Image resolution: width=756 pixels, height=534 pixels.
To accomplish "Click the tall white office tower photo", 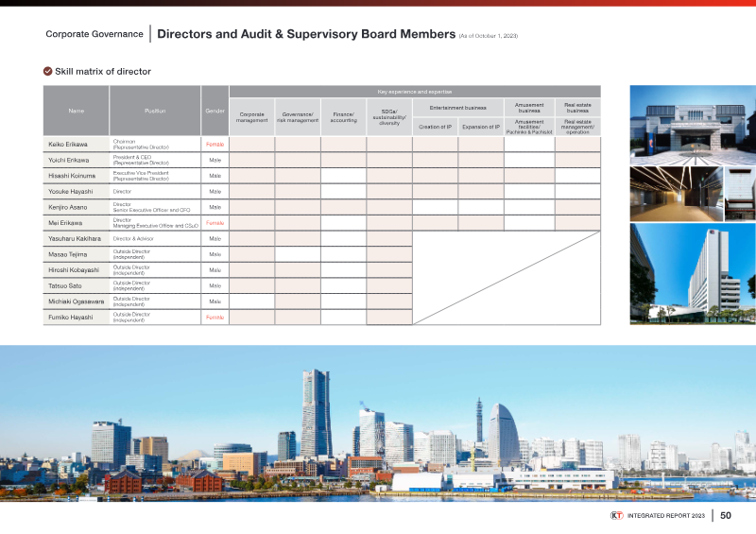I will [x=693, y=273].
